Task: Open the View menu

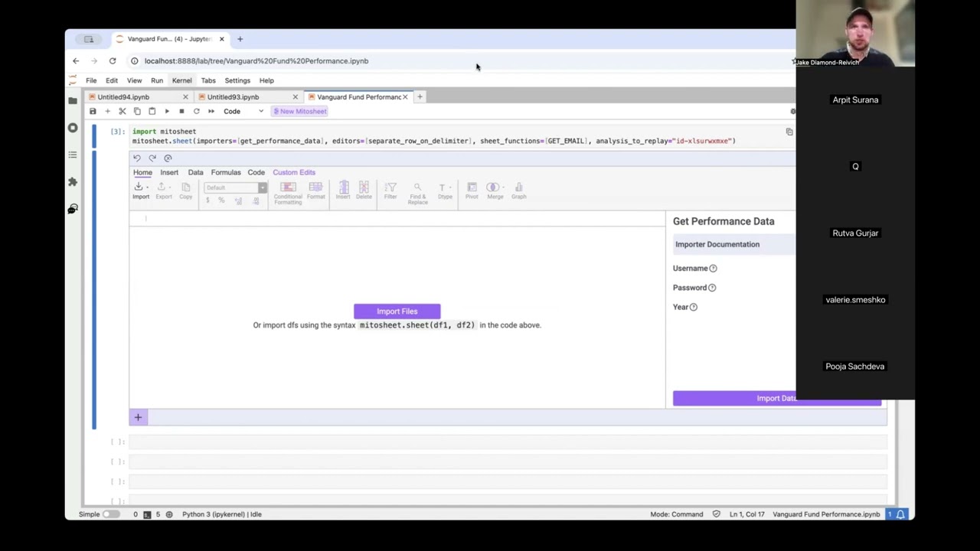Action: tap(134, 80)
